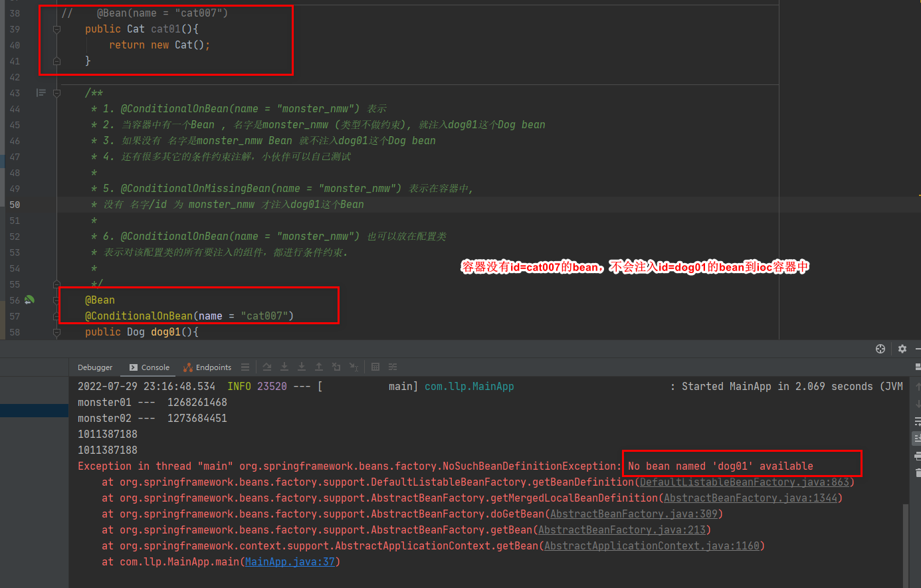Open AbstractBeanFactory.java:309 stack link

click(633, 514)
